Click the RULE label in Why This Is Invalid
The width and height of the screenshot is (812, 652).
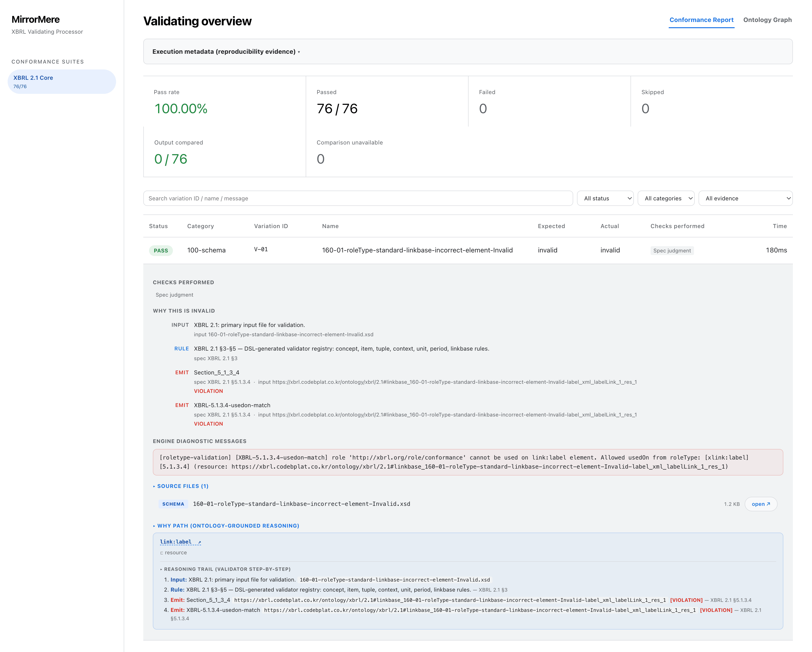click(182, 349)
